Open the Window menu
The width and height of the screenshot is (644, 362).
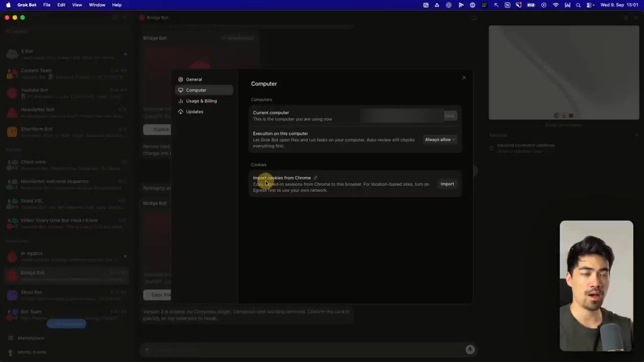tap(97, 5)
